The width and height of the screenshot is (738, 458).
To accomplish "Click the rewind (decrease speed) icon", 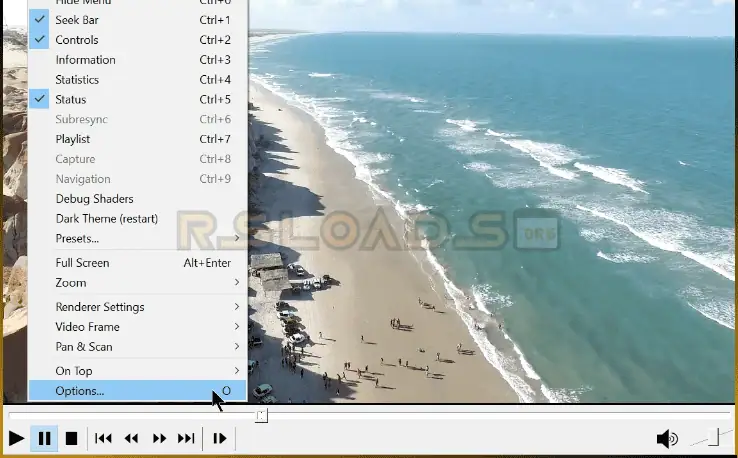I will 131,438.
